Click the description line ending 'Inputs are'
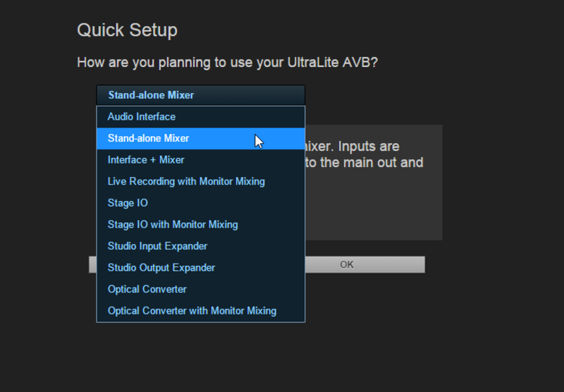This screenshot has height=392, width=564. coord(352,147)
